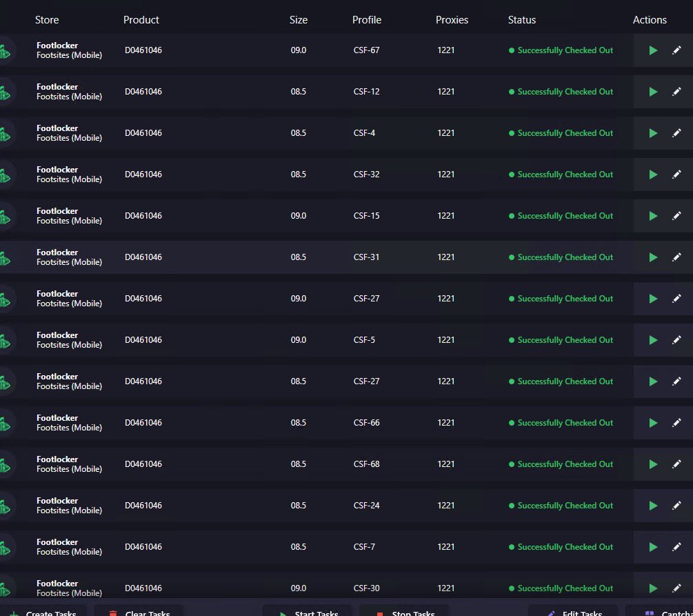Click size 08.5 in the CSF-24 row
Image resolution: width=693 pixels, height=616 pixels.
coord(299,506)
